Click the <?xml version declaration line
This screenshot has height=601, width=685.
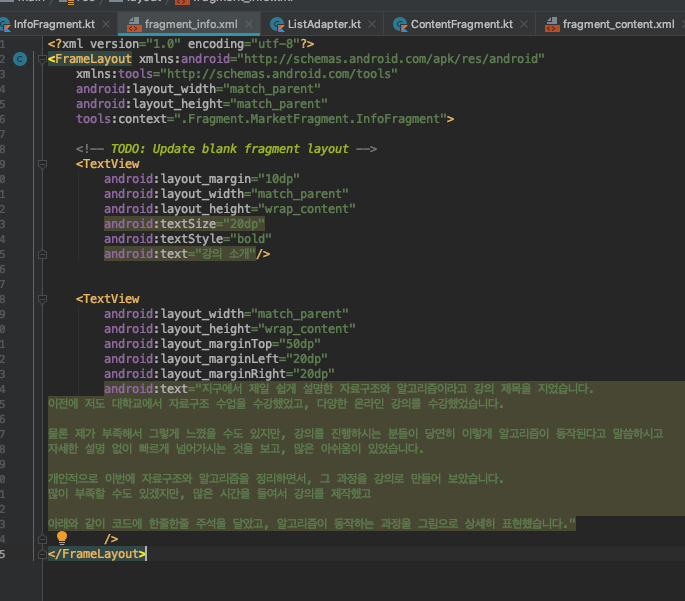point(181,44)
